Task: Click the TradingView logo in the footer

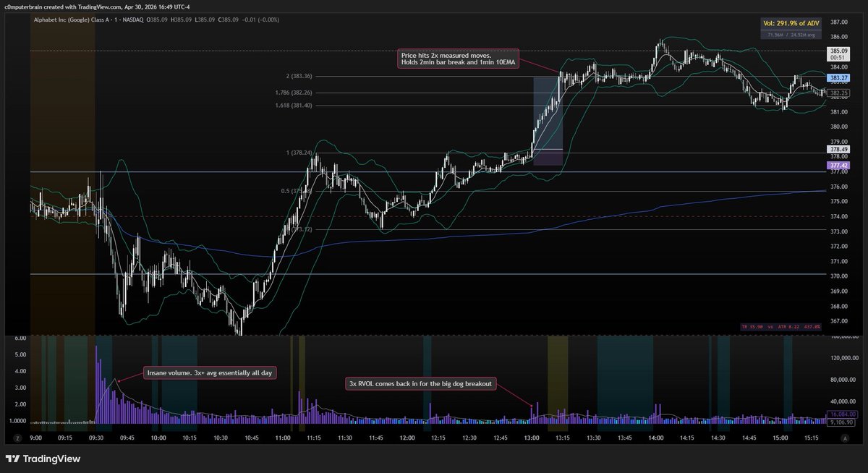Action: (x=43, y=459)
